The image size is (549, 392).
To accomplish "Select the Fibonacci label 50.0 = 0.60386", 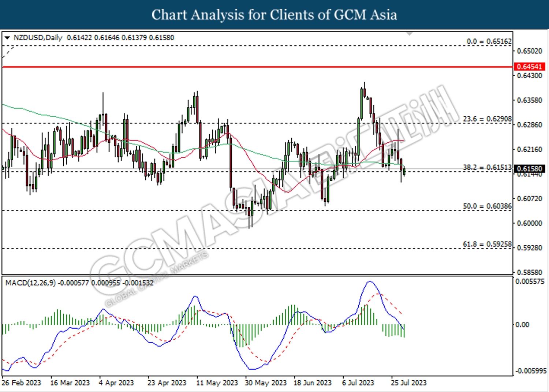I will [x=487, y=206].
